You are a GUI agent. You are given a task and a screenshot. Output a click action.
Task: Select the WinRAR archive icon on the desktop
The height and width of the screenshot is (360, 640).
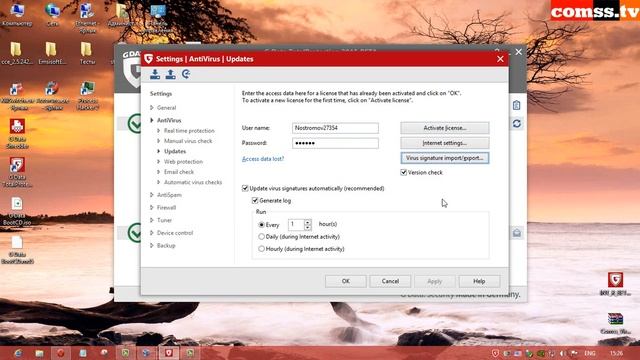[615, 323]
